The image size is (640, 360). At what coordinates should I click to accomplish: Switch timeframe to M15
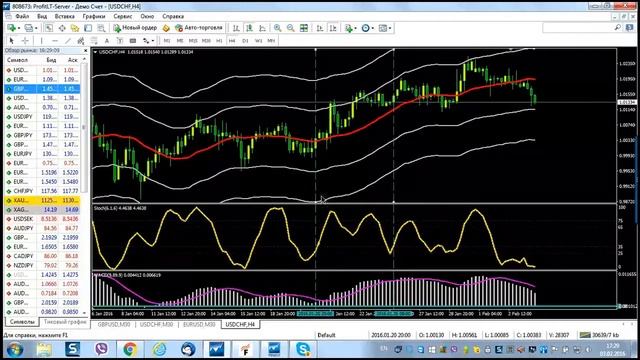(193, 41)
